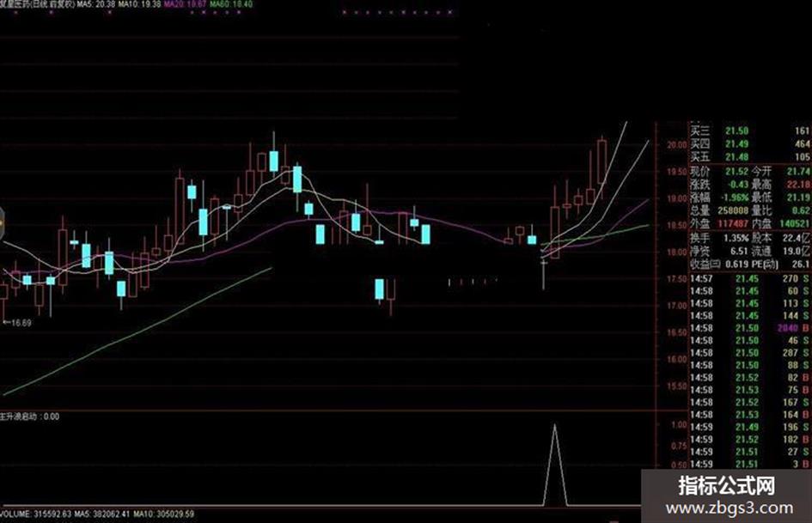Select the 14:58 trade of 287 lots
The image size is (812, 523).
coord(750,353)
